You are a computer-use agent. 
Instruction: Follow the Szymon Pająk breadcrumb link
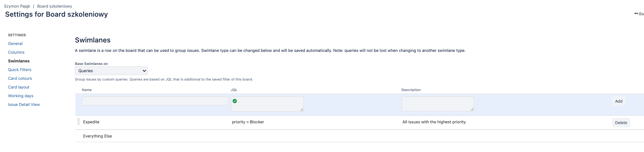point(17,6)
